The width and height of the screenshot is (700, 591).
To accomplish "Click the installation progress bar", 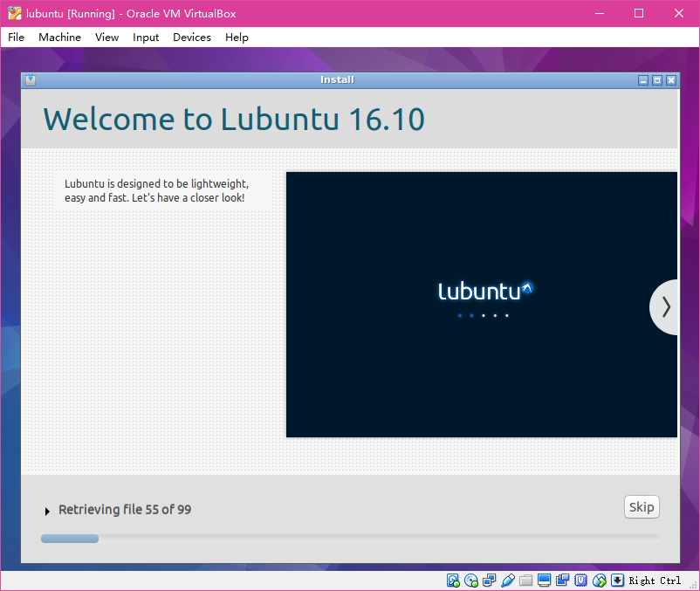I will click(x=350, y=539).
